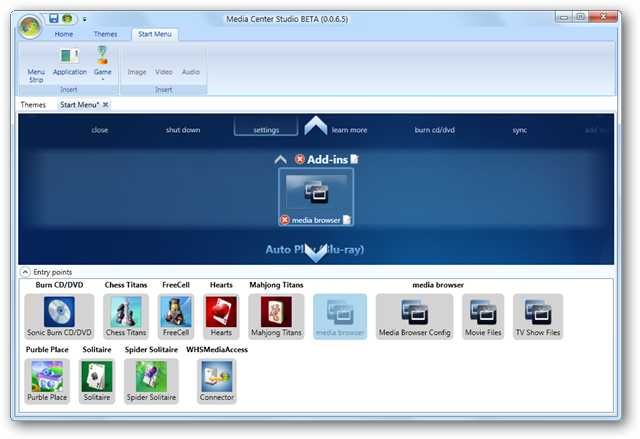The height and width of the screenshot is (439, 640).
Task: Click the Purble Place icon
Action: [47, 382]
